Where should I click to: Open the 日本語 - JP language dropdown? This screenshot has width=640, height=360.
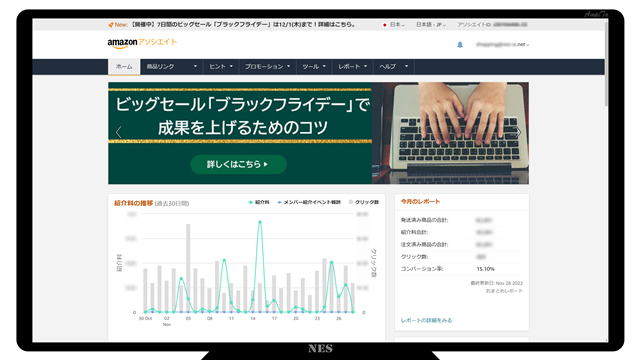pyautogui.click(x=431, y=25)
